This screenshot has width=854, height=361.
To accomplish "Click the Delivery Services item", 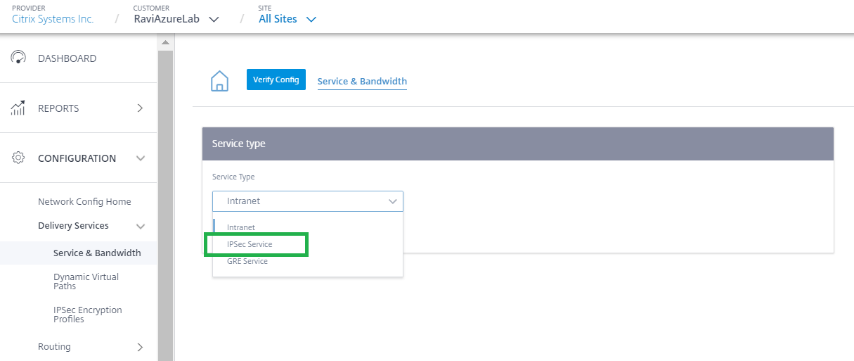I will tap(73, 225).
